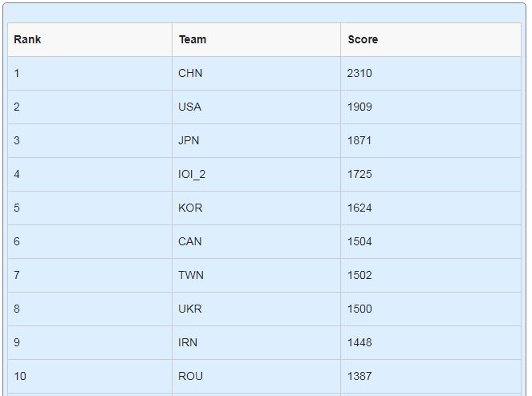Image resolution: width=532 pixels, height=396 pixels.
Task: Select the JPN team cell
Action: click(256, 140)
